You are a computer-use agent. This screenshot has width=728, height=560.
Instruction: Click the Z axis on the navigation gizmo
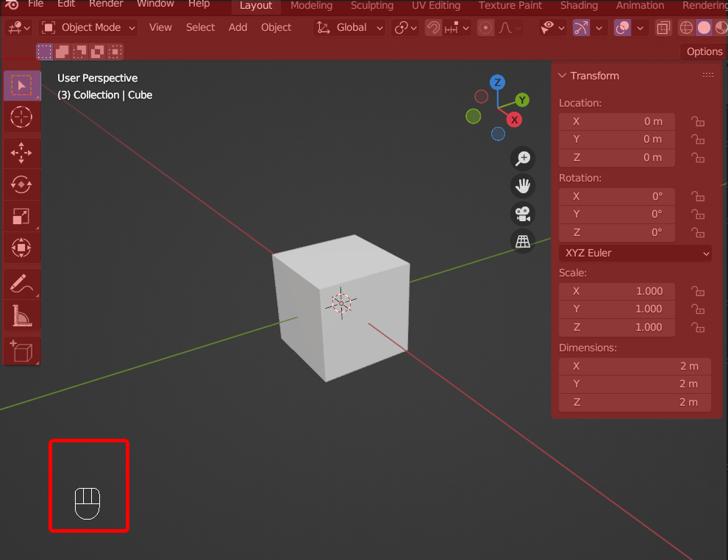(497, 83)
